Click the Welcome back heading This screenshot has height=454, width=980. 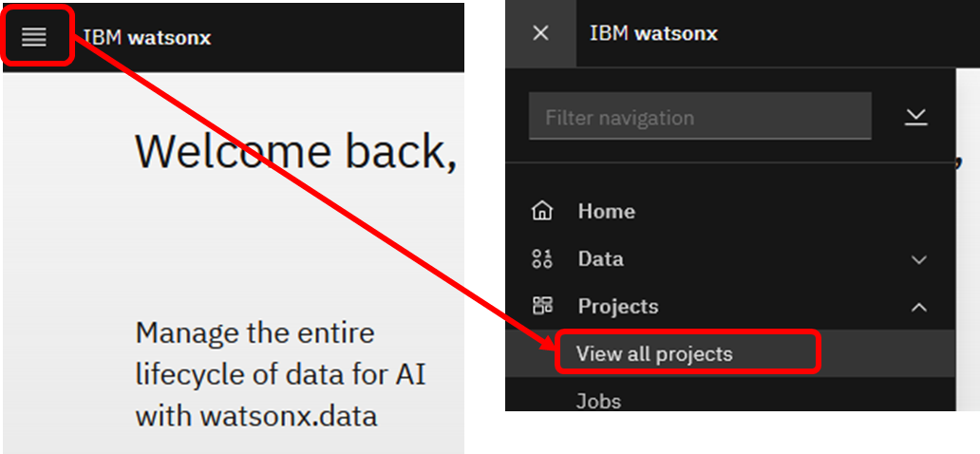[x=296, y=151]
